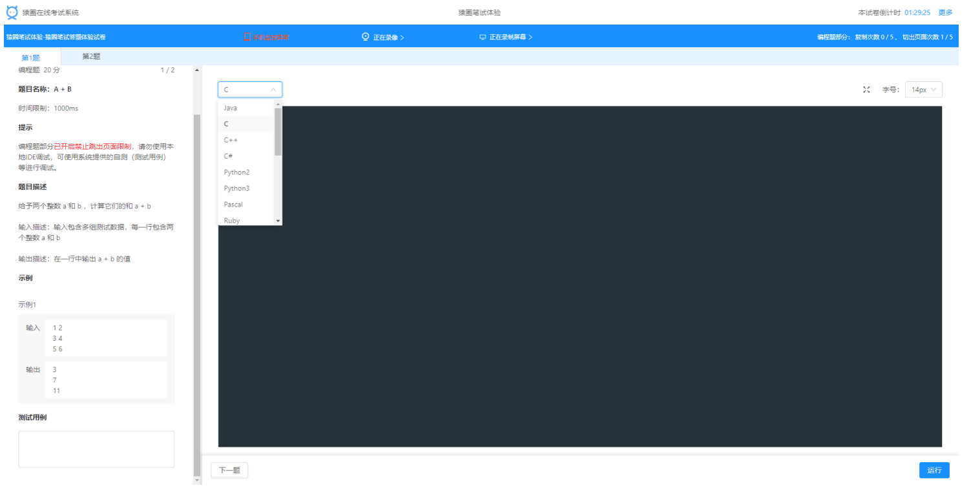The image size is (980, 499).
Task: Click the 正在录制屏幕 label
Action: coord(508,37)
